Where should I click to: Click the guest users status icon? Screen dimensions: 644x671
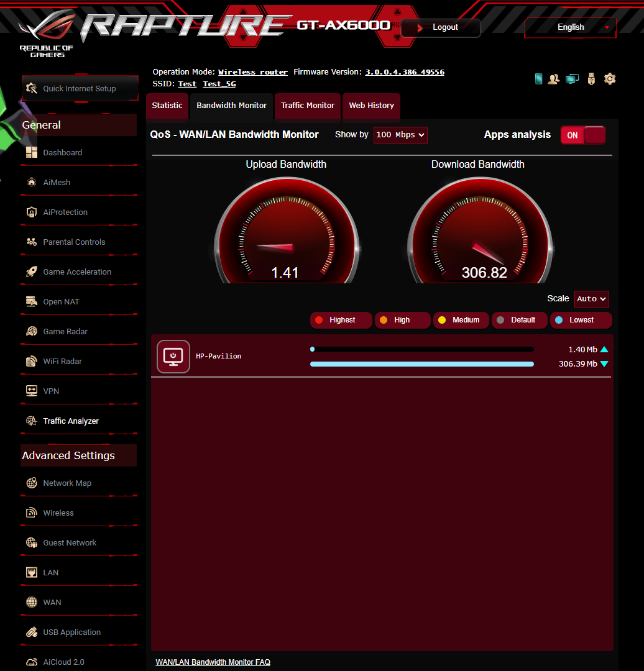[x=554, y=79]
